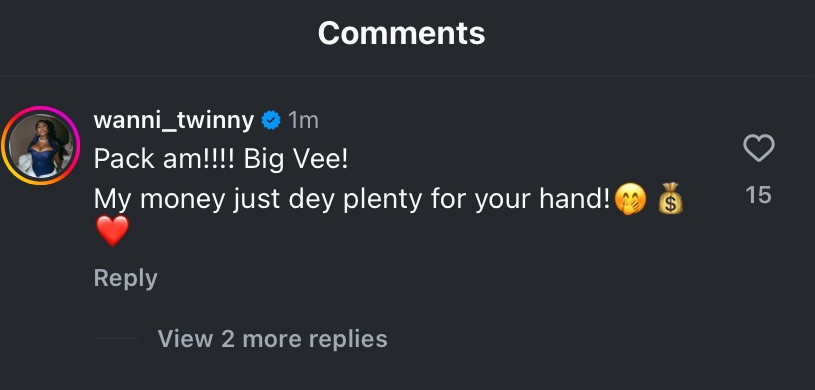Select the "Pack am!!!!" text
This screenshot has width=815, height=390.
click(x=165, y=159)
